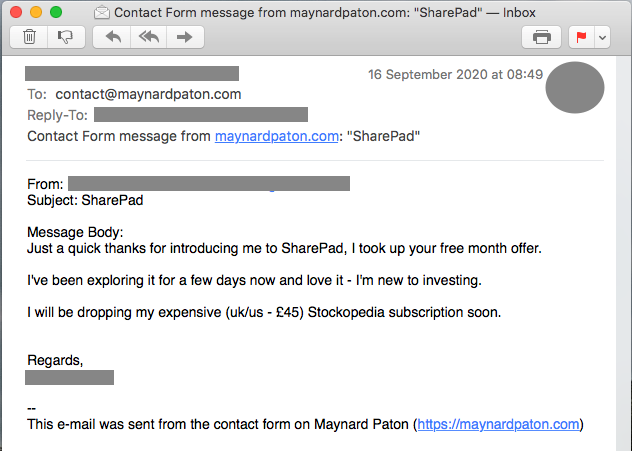Flag the message with red flag
This screenshot has height=451, width=632.
pyautogui.click(x=581, y=37)
